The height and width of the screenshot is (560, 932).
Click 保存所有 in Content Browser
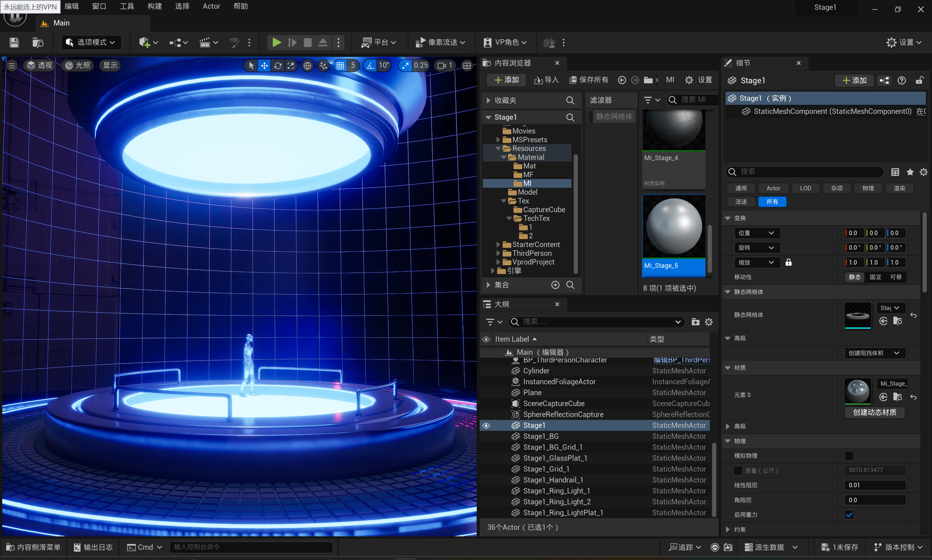pos(589,80)
